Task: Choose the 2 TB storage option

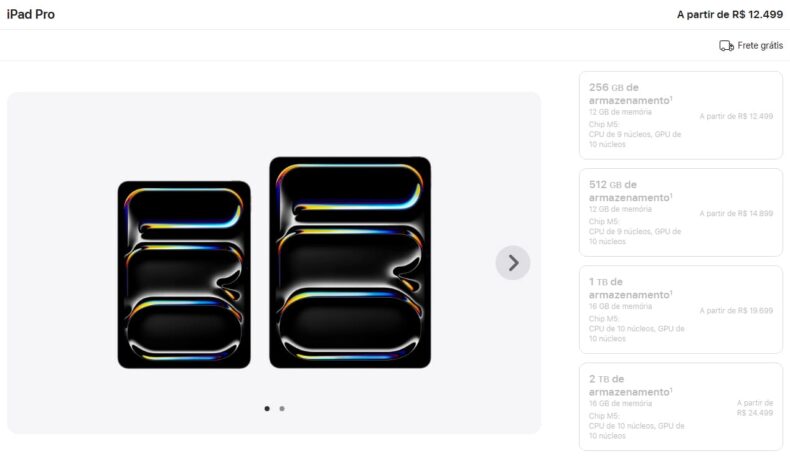Action: (681, 407)
